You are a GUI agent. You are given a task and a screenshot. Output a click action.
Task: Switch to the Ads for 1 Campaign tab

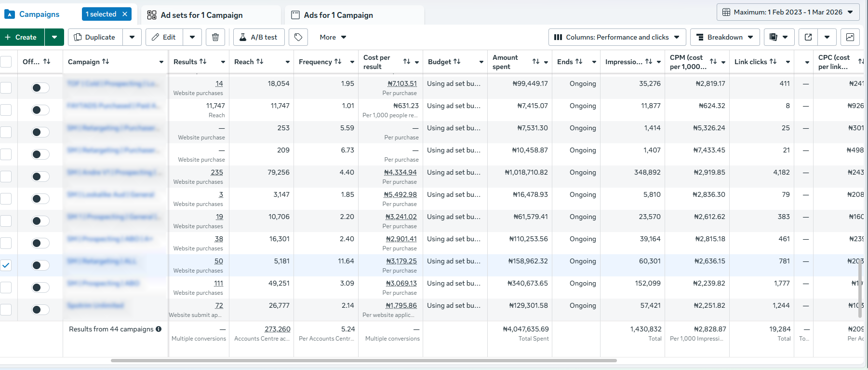point(338,15)
